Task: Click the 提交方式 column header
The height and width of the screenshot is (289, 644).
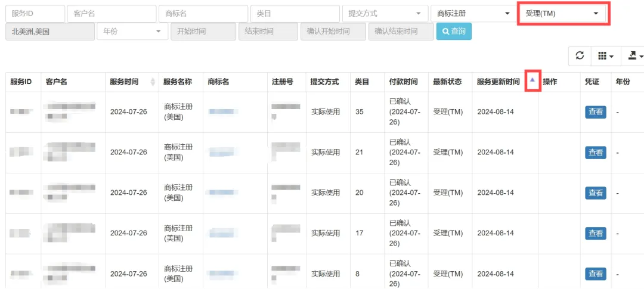Action: click(x=324, y=82)
